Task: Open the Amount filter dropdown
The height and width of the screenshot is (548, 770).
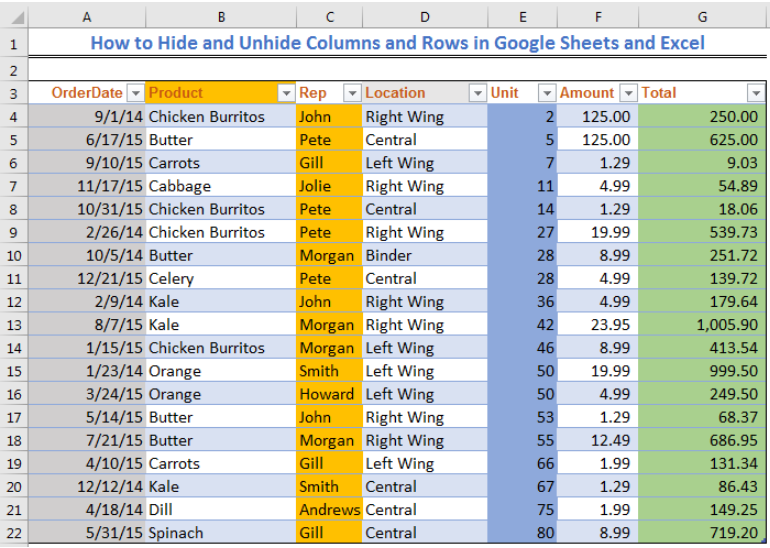Action: 629,93
